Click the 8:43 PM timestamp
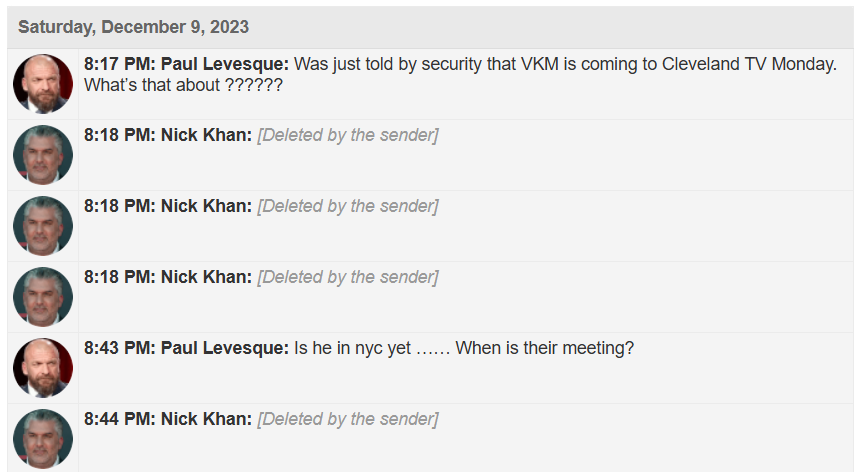 pyautogui.click(x=116, y=348)
